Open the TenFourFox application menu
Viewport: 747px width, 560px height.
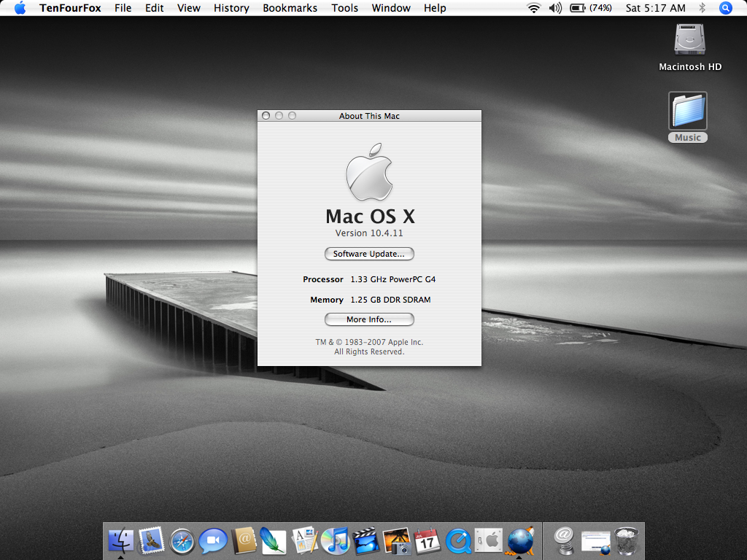pyautogui.click(x=70, y=8)
